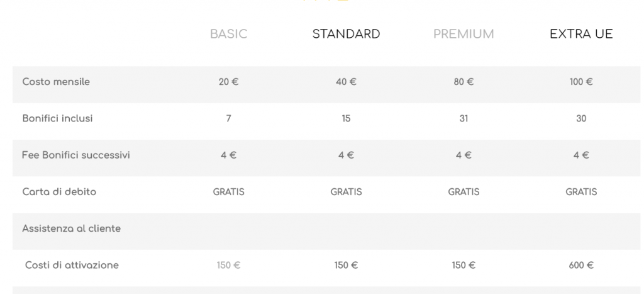Click the 600 € EXTRA UE activation cost
This screenshot has height=294, width=644.
[581, 266]
